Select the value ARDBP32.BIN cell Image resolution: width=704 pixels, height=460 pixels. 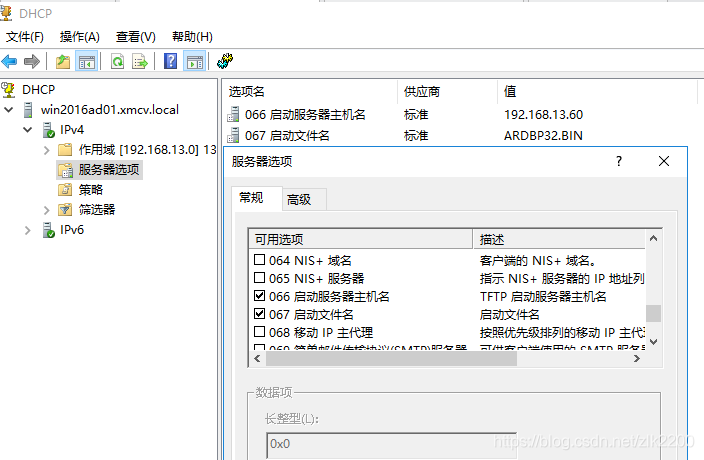point(543,136)
